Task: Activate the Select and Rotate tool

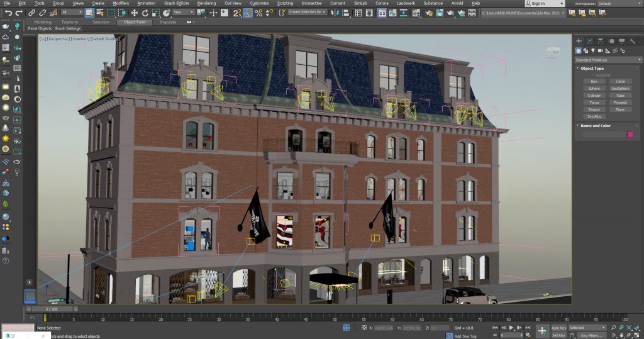Action: [145, 13]
